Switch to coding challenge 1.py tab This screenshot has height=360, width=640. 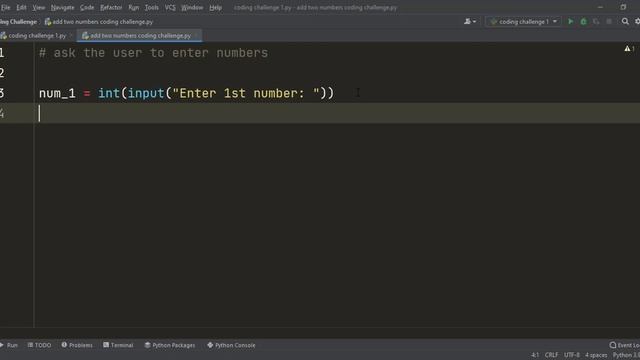point(37,36)
